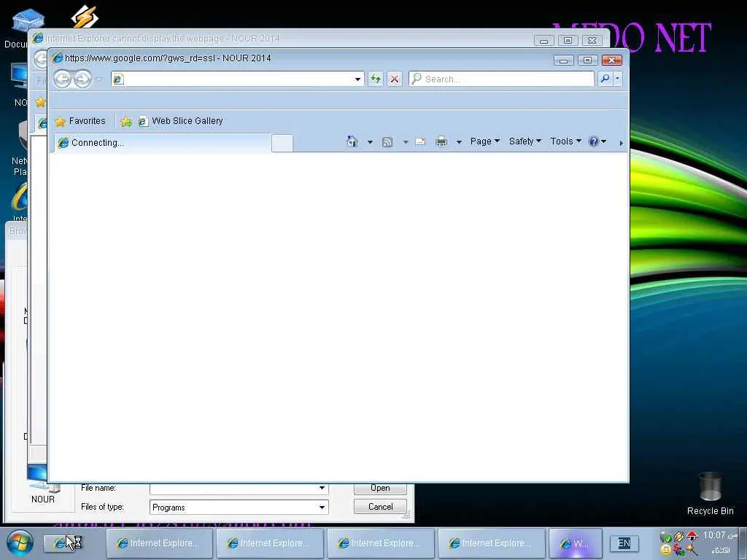This screenshot has height=560, width=747.
Task: Open a new blank tab
Action: click(x=282, y=144)
